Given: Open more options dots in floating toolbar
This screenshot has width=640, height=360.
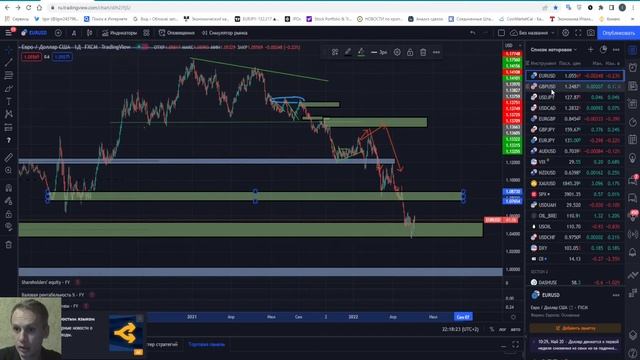Looking at the screenshot, I should coord(436,52).
